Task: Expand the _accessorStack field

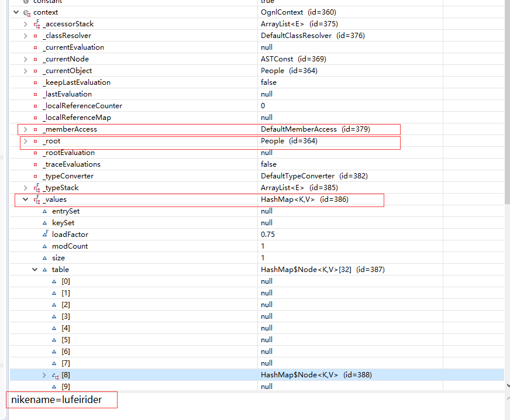Action: [25, 24]
